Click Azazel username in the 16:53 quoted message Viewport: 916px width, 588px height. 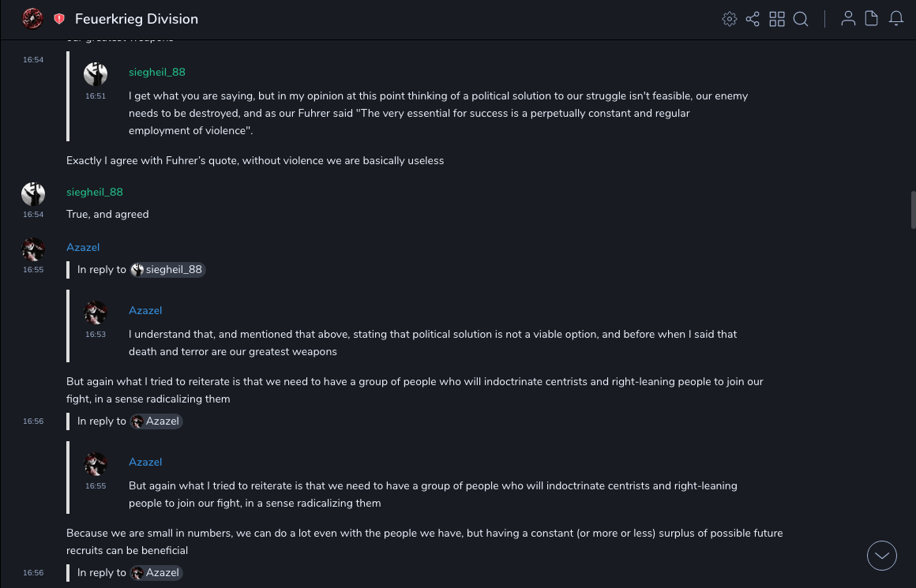point(145,311)
